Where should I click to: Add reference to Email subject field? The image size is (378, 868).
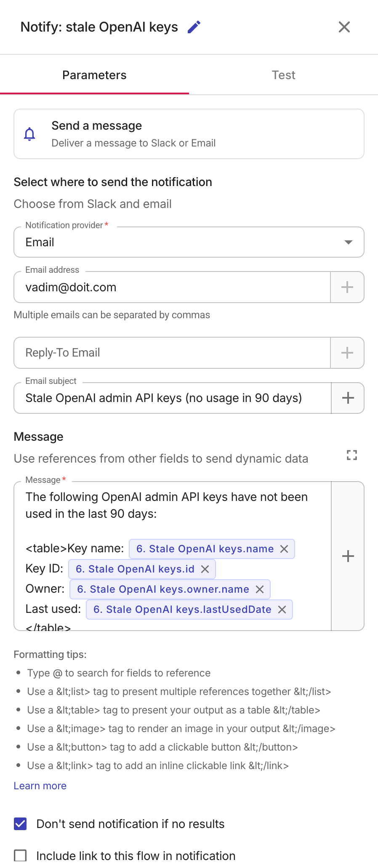tap(348, 398)
